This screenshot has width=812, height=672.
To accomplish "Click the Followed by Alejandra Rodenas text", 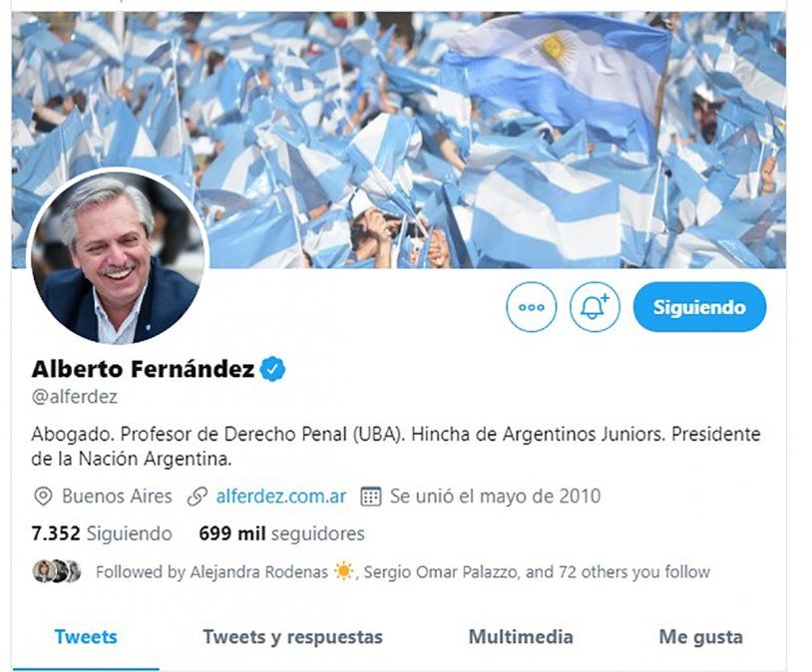I will [x=211, y=571].
